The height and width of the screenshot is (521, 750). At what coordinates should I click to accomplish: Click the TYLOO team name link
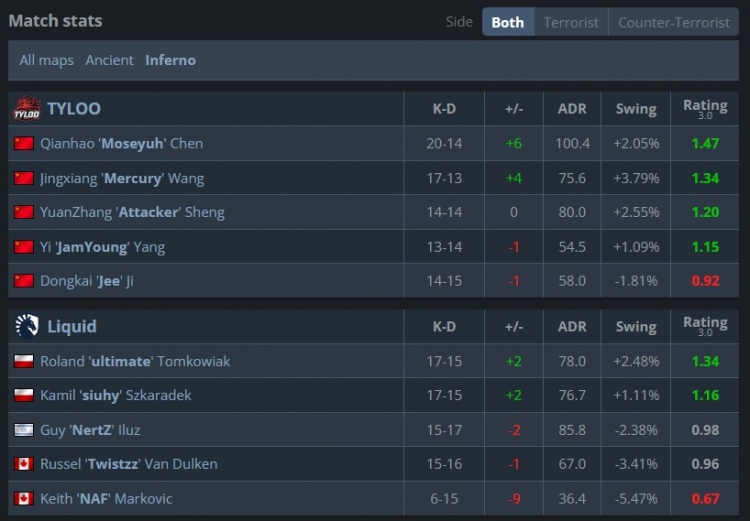click(x=74, y=109)
